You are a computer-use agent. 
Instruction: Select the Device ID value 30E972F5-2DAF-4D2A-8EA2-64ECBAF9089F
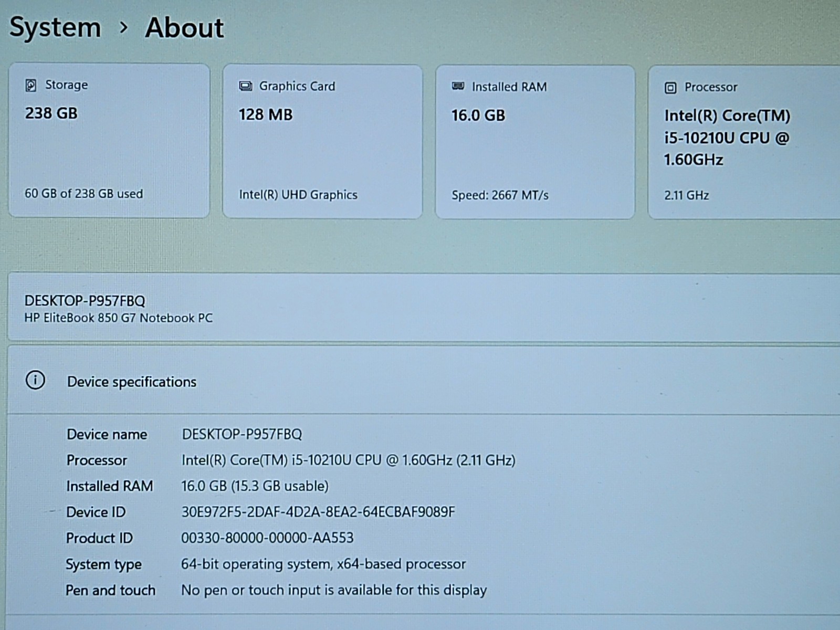pos(318,512)
